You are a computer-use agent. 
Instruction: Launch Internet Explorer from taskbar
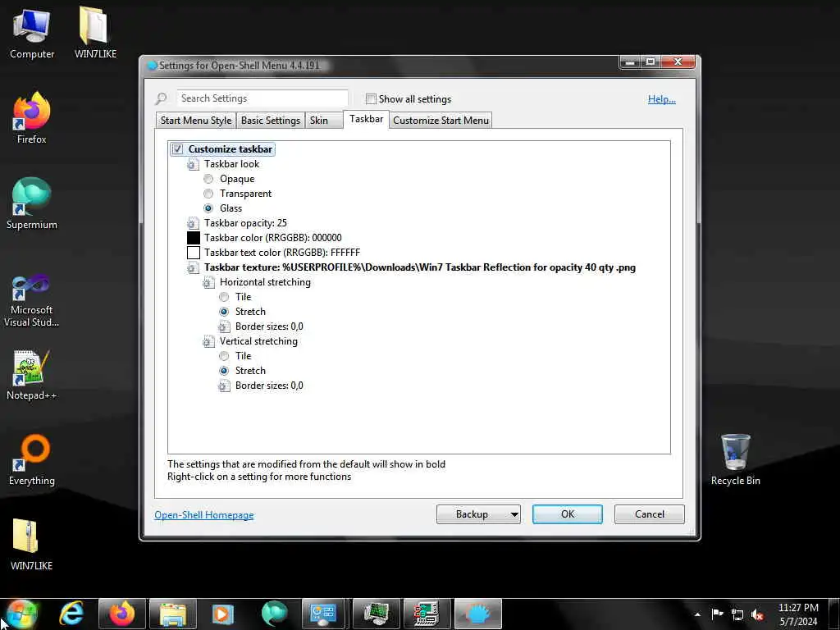72,614
